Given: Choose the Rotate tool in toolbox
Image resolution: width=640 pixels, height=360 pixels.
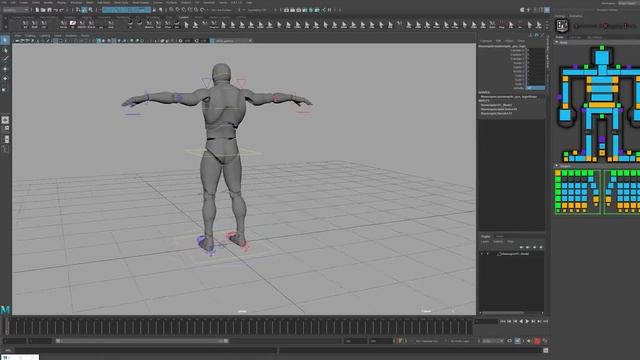Looking at the screenshot, I should [5, 78].
